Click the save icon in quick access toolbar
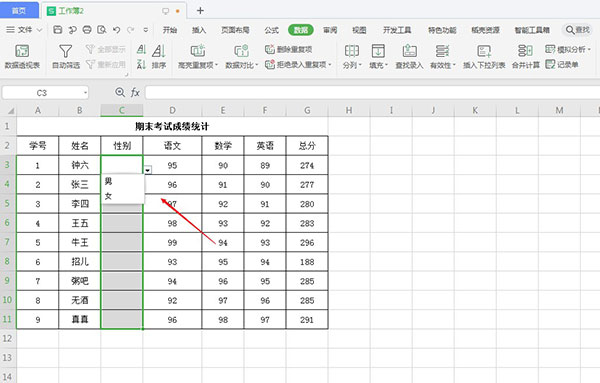 [57, 30]
